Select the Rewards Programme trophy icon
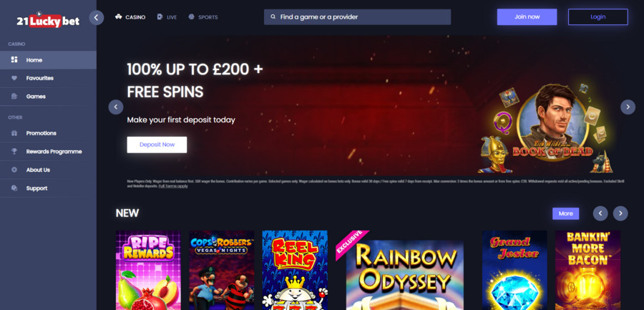Screen dimensions: 644x310 pos(14,151)
